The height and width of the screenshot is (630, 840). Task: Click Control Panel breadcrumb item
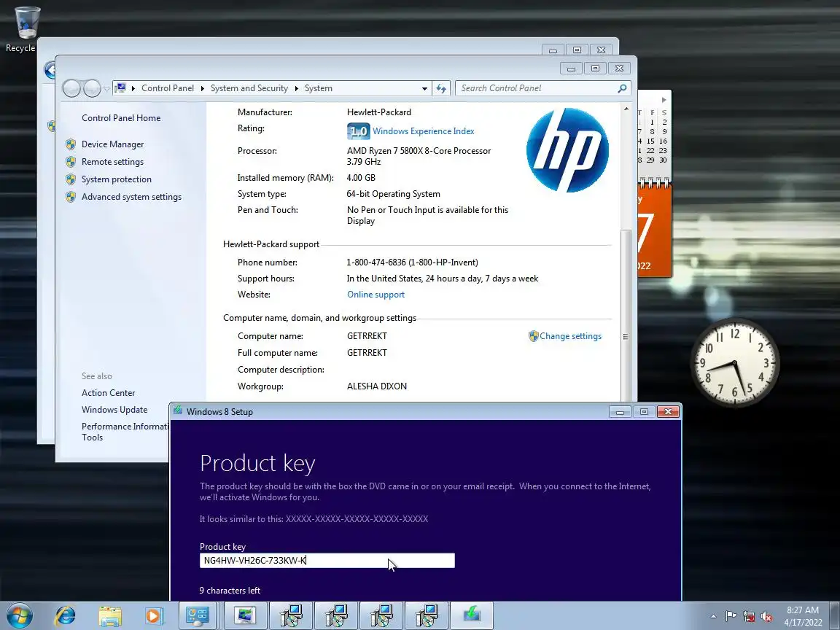pyautogui.click(x=168, y=87)
